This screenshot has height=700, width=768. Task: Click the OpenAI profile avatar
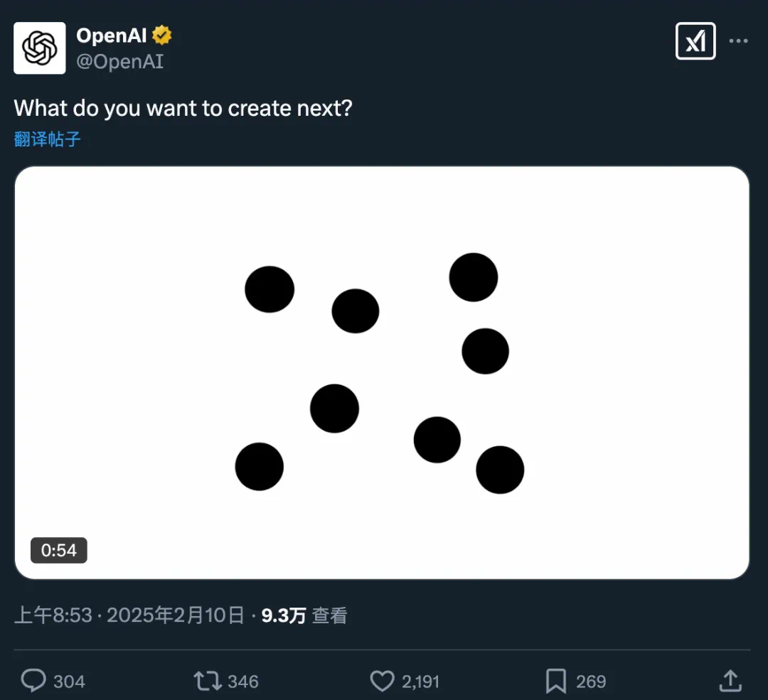tap(41, 48)
